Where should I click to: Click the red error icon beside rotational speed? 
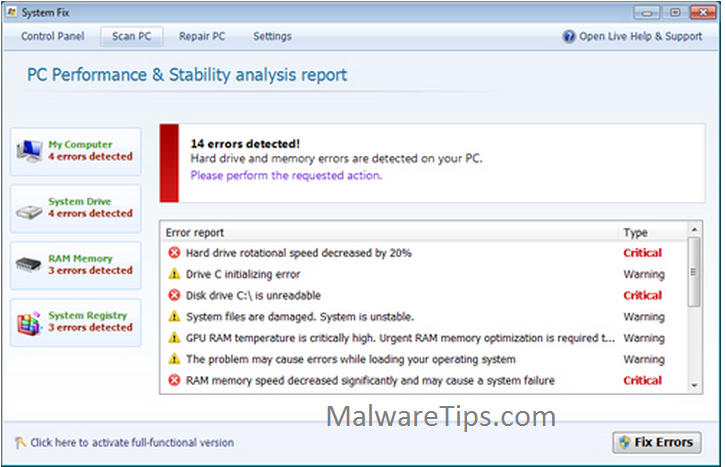(174, 253)
